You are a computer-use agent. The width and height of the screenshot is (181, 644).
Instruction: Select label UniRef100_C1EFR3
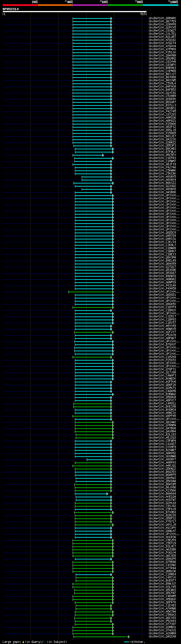[x=162, y=158]
